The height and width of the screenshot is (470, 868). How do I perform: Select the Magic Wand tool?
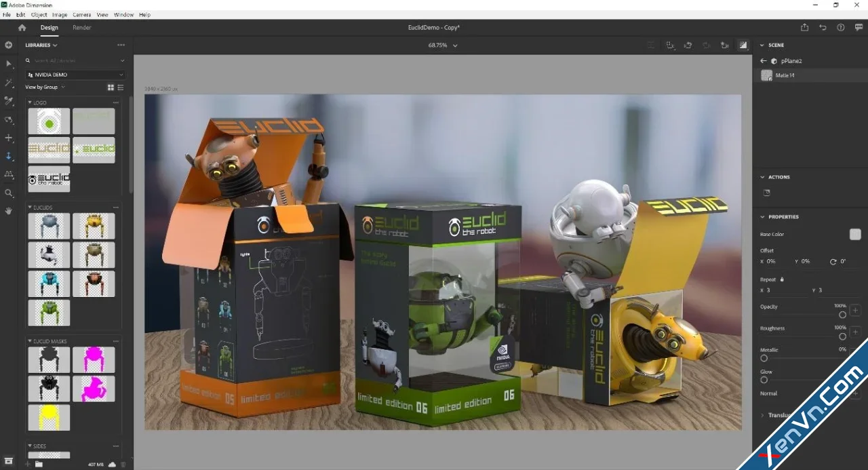point(9,83)
